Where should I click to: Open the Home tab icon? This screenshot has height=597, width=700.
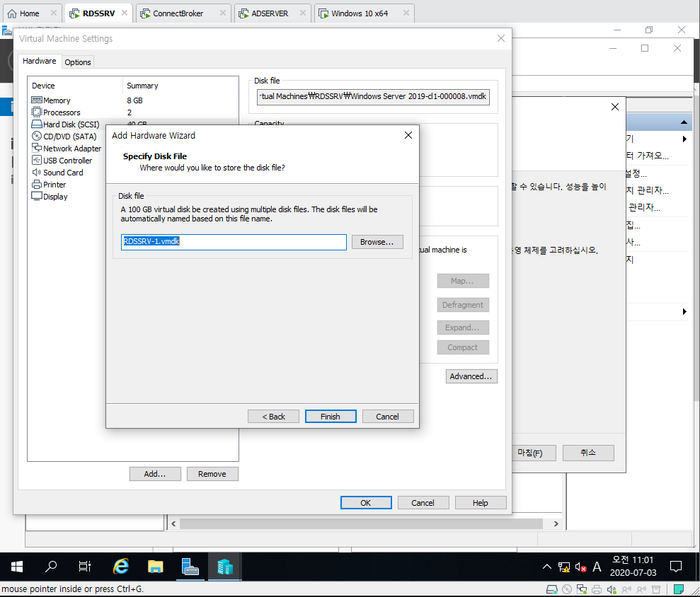[x=12, y=13]
